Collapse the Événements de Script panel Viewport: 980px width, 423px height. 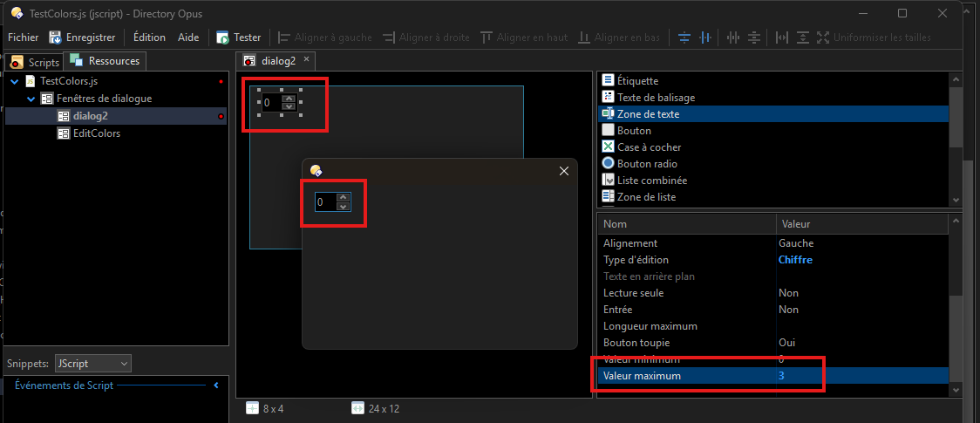pos(216,385)
